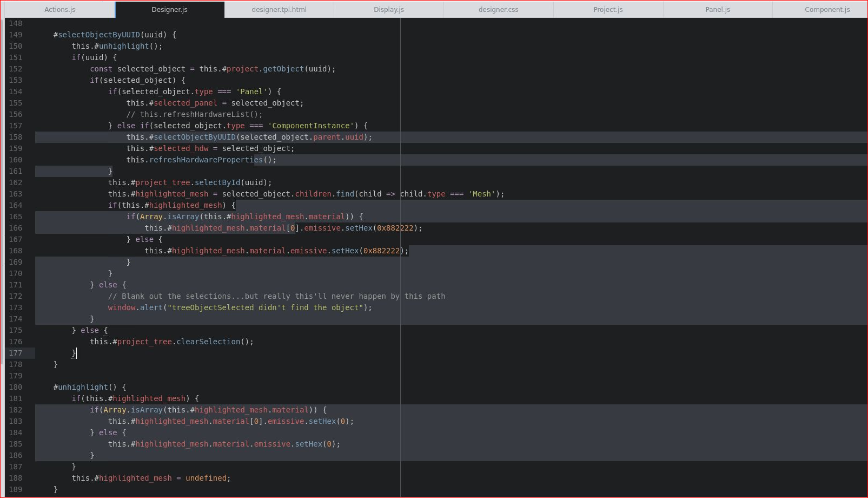Click line number 180 in the gutter
Image resolution: width=868 pixels, height=498 pixels.
click(x=16, y=387)
